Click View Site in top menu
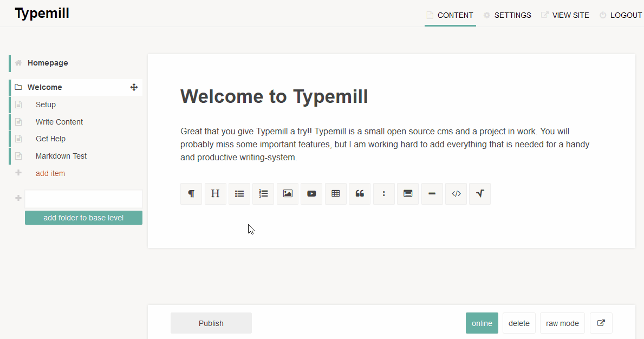Viewport: 644px width, 339px height. pyautogui.click(x=570, y=15)
